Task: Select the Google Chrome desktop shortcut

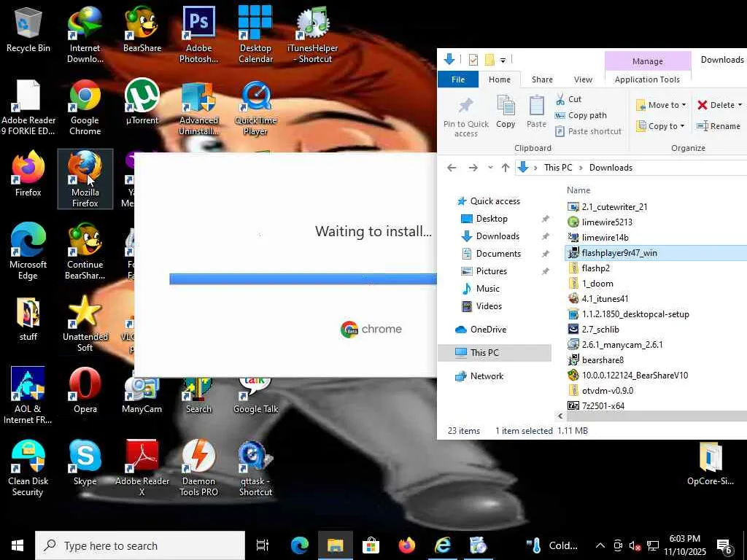Action: click(85, 108)
